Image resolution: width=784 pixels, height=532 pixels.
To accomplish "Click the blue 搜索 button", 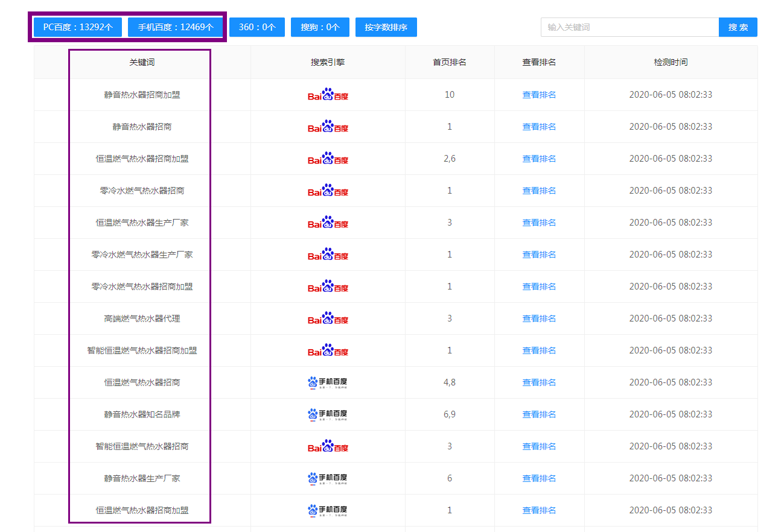I will (x=738, y=27).
